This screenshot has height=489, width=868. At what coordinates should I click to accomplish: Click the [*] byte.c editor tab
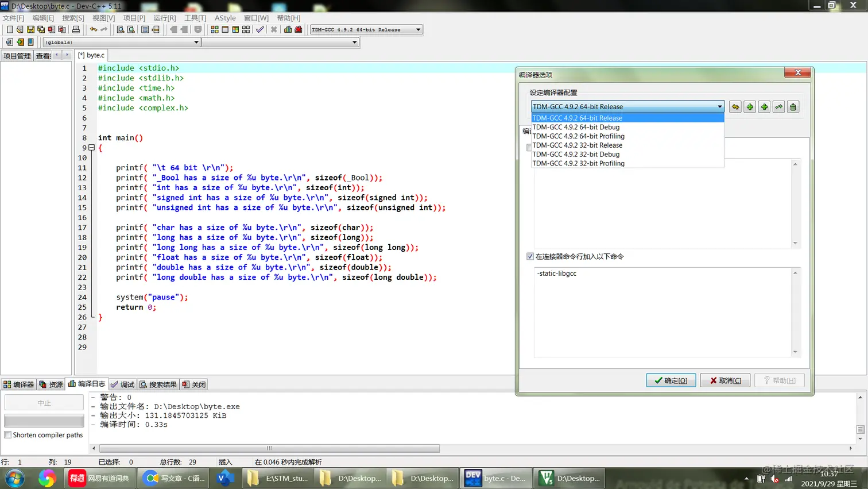point(91,55)
